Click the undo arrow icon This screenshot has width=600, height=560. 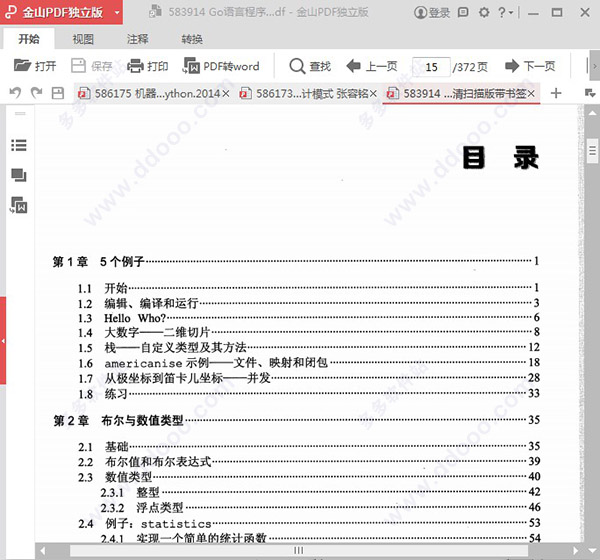tap(16, 93)
